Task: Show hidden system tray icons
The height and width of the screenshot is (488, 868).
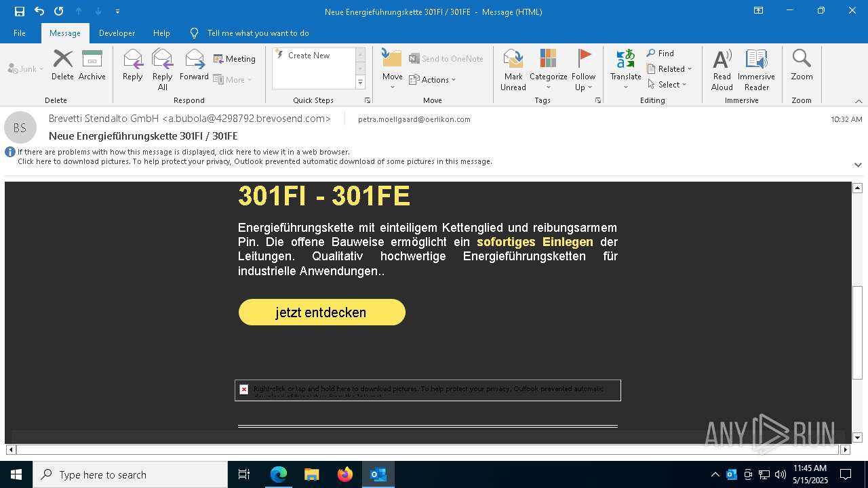Action: (x=715, y=474)
